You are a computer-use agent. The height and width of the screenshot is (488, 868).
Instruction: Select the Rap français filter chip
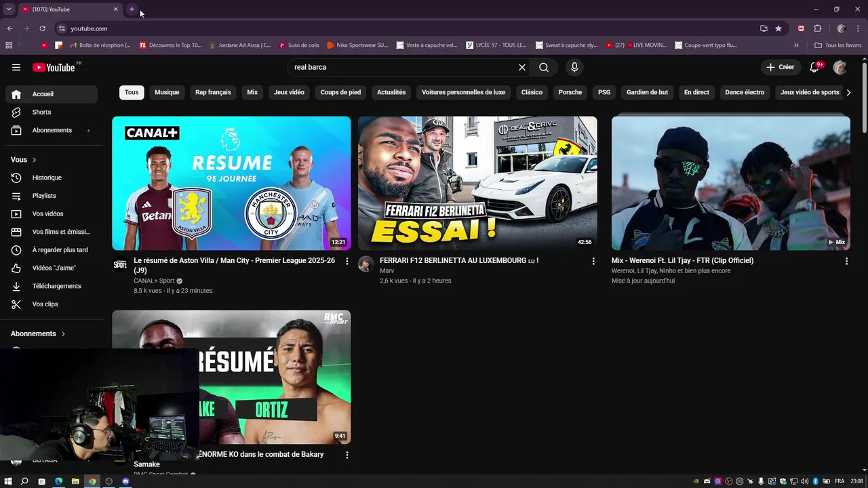pyautogui.click(x=213, y=92)
